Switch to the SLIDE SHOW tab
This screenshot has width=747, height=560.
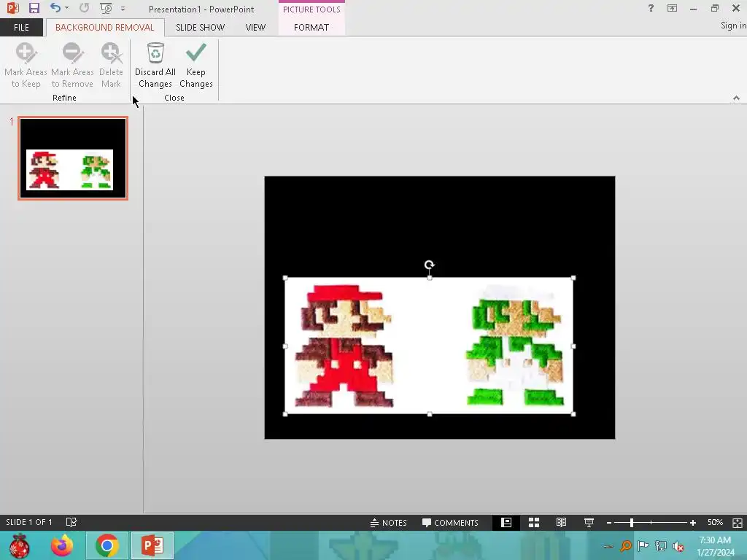point(200,28)
